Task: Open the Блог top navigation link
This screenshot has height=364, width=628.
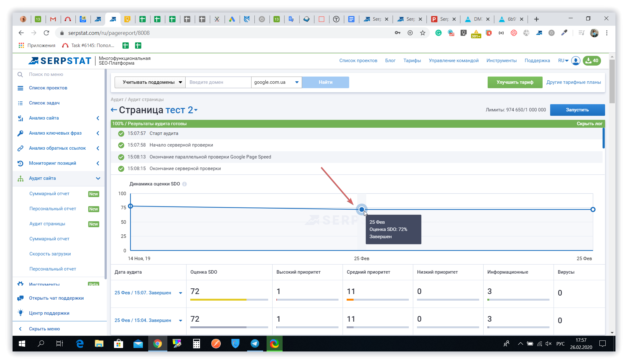Action: (390, 61)
